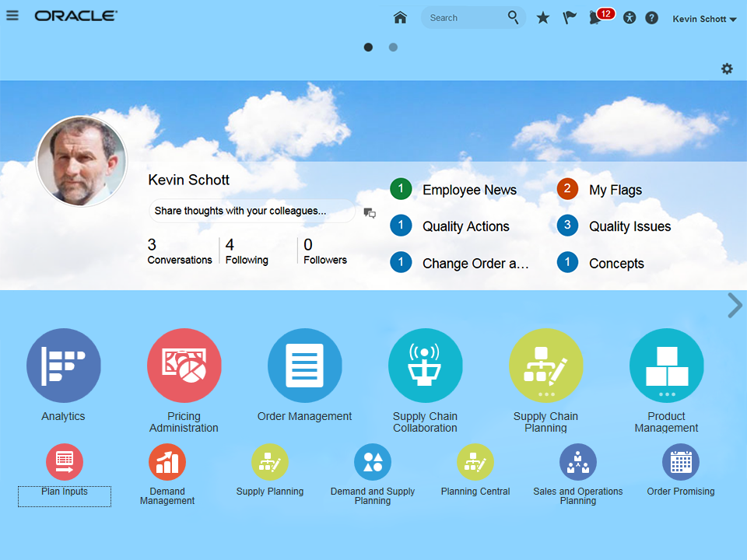Open Order Promising icon

(x=681, y=462)
